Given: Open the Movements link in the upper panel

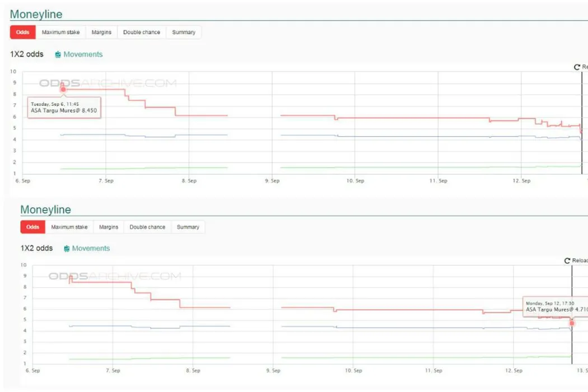Looking at the screenshot, I should coord(83,54).
